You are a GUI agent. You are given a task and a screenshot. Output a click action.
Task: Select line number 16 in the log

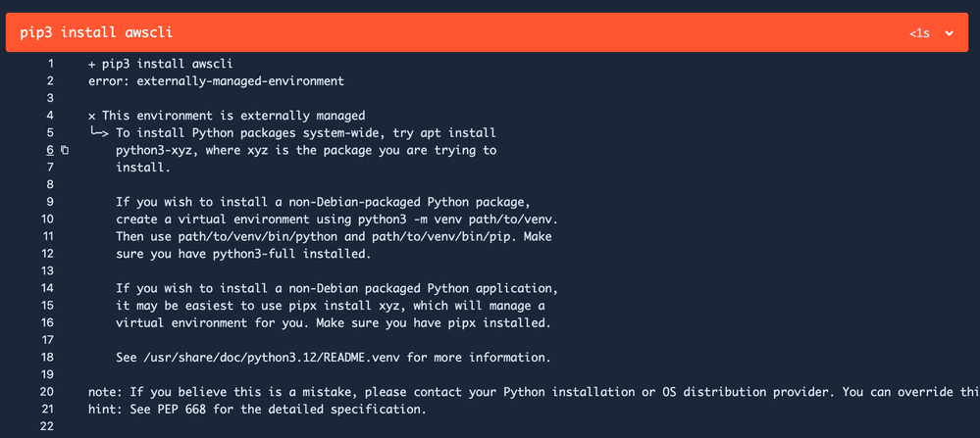coord(48,322)
